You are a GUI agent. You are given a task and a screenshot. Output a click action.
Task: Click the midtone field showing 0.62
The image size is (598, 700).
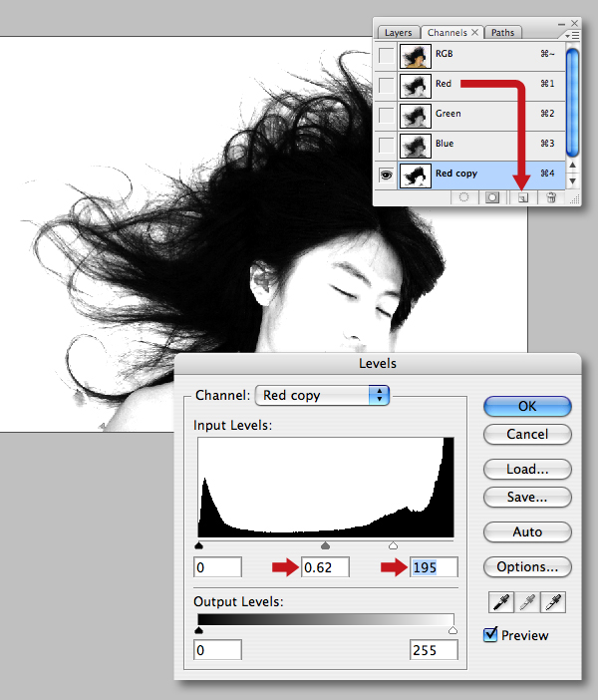click(x=325, y=567)
